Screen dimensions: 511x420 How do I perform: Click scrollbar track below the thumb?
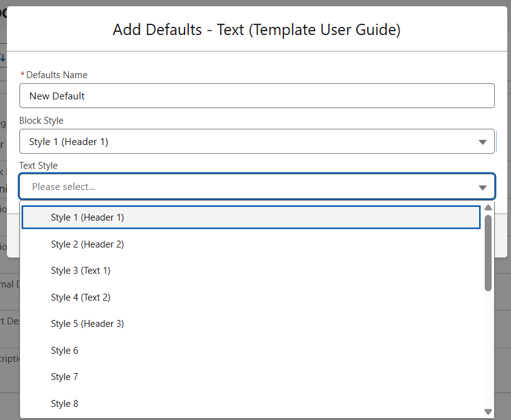pyautogui.click(x=488, y=350)
